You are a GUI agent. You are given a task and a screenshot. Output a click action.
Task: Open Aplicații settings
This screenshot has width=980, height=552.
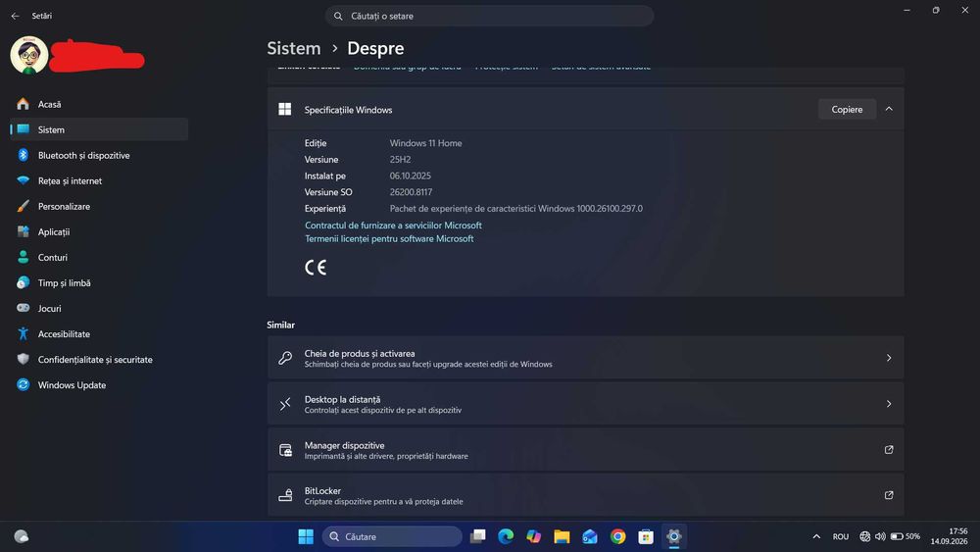coord(98,232)
